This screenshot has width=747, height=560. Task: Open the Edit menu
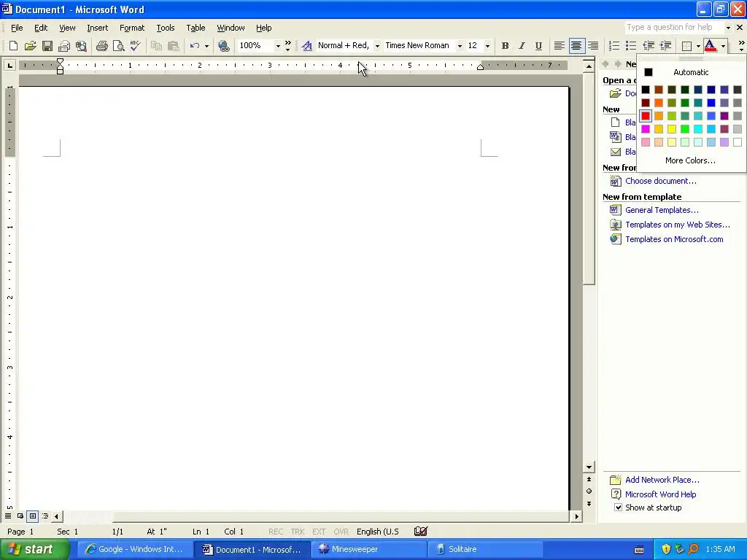[41, 28]
